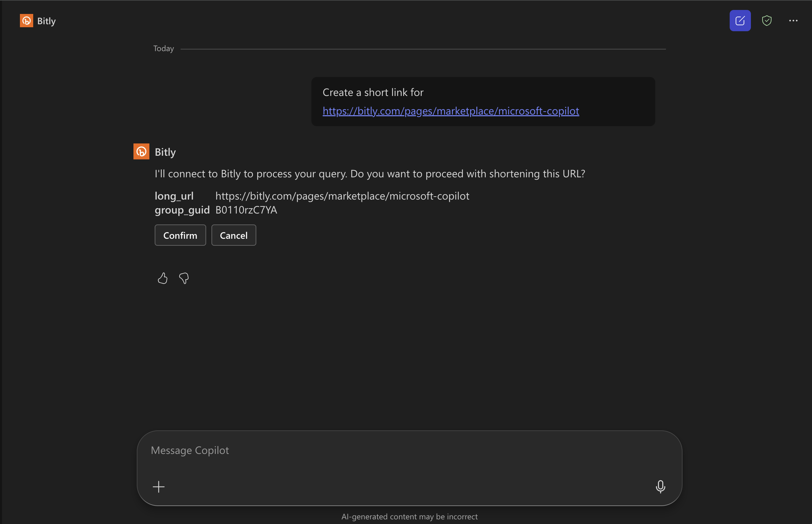Click the group_guid field label
This screenshot has height=524, width=812.
pyautogui.click(x=182, y=210)
